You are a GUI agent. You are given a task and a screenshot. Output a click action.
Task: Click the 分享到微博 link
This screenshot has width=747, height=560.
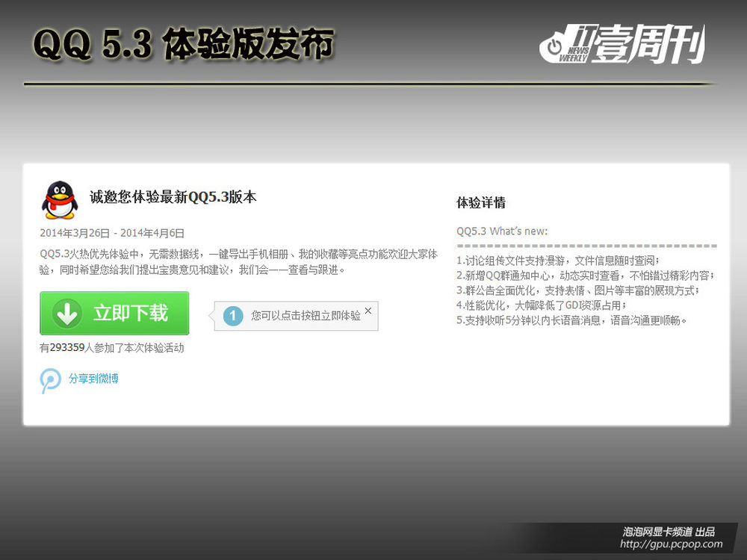(93, 379)
